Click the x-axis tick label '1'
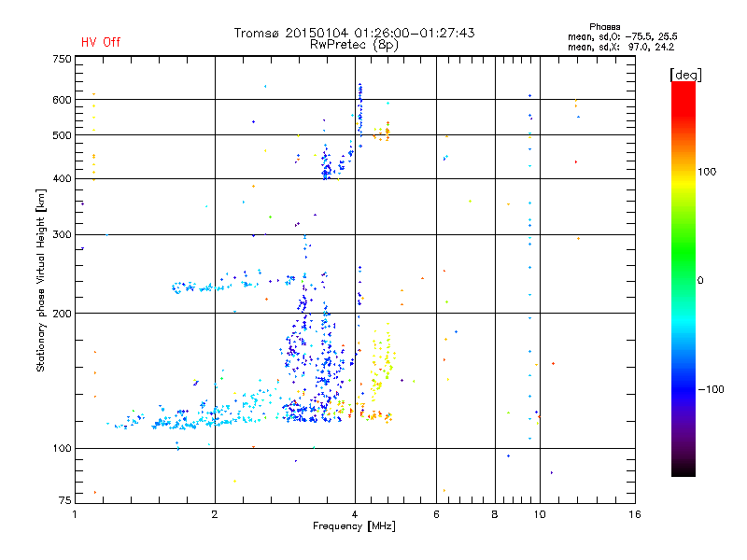This screenshot has width=747, height=560. 75,514
